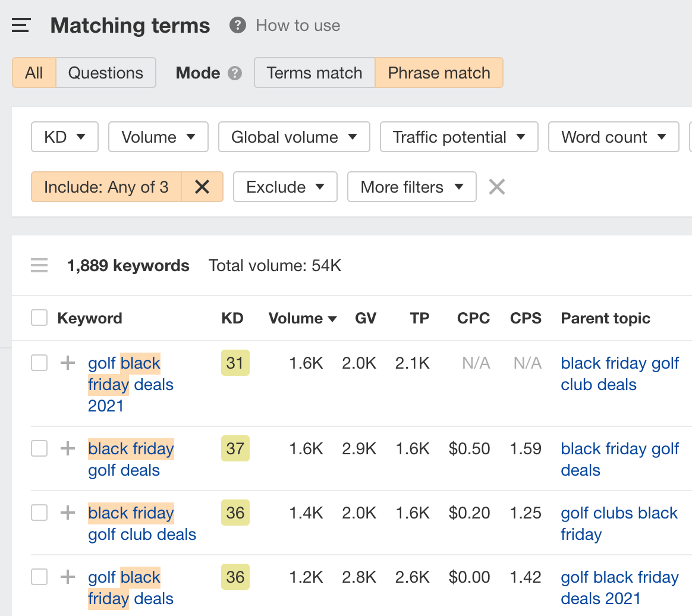Select the checkbox for black friday golf deals
The width and height of the screenshot is (692, 616).
click(x=39, y=448)
